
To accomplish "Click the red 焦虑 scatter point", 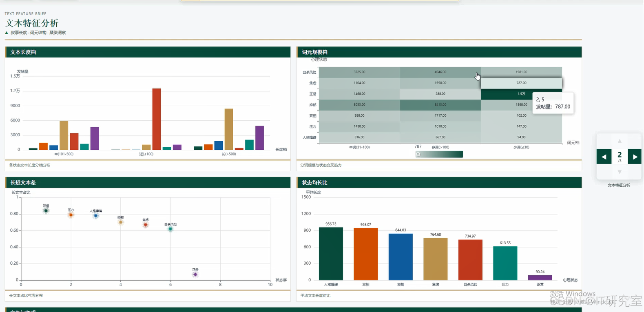I will [x=145, y=225].
